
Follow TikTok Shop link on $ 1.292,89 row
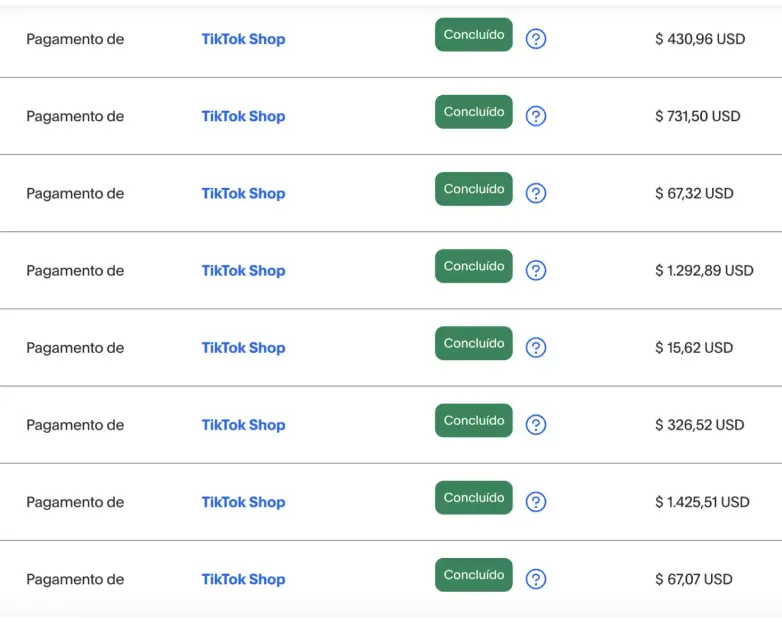coord(243,270)
